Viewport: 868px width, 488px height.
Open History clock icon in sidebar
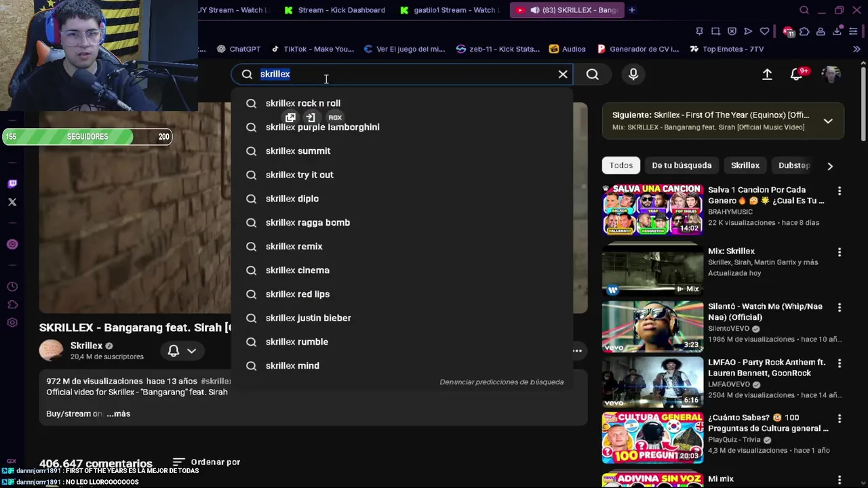coord(12,287)
